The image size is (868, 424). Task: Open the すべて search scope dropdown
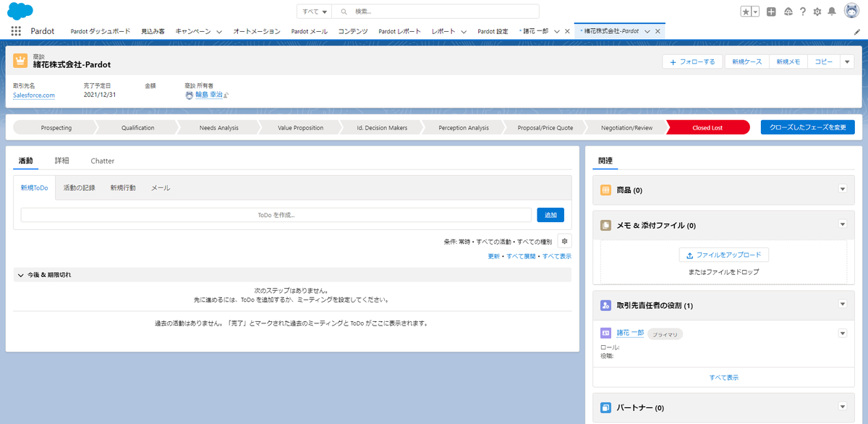tap(315, 12)
